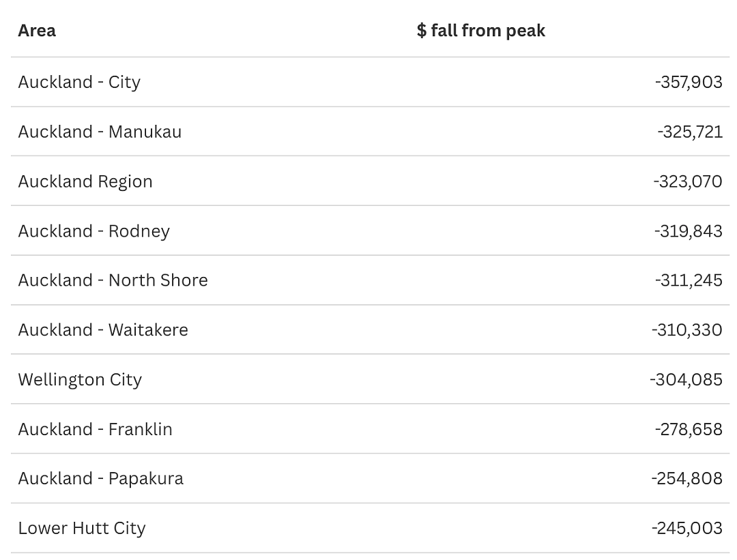Screen dimensions: 737x560
Task: Select the Auckland - Franklin row label
Action: 95,430
